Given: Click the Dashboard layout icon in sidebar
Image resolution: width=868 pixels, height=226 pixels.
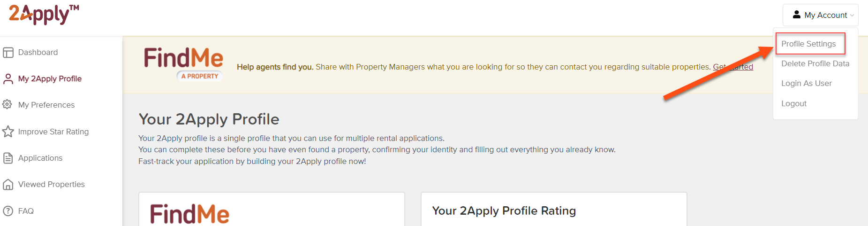Looking at the screenshot, I should click(8, 53).
